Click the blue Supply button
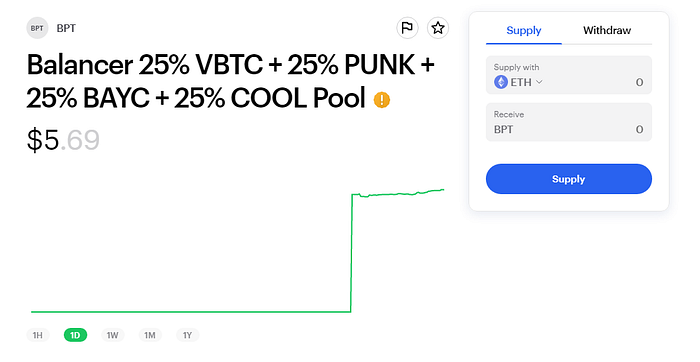700x362 pixels. (x=569, y=179)
